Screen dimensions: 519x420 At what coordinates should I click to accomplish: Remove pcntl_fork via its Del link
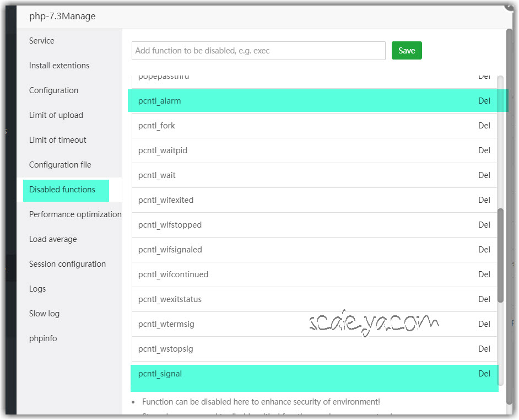click(x=484, y=126)
